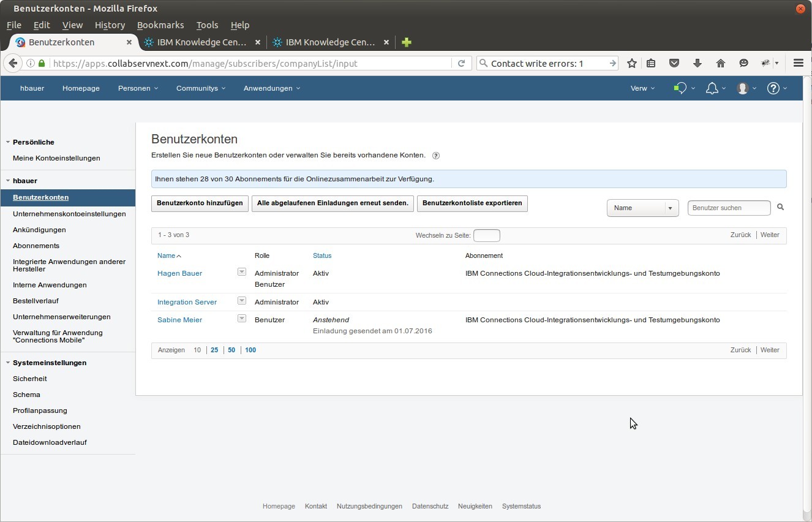This screenshot has height=522, width=812.
Task: Submit search with the arrow in search box
Action: [612, 63]
